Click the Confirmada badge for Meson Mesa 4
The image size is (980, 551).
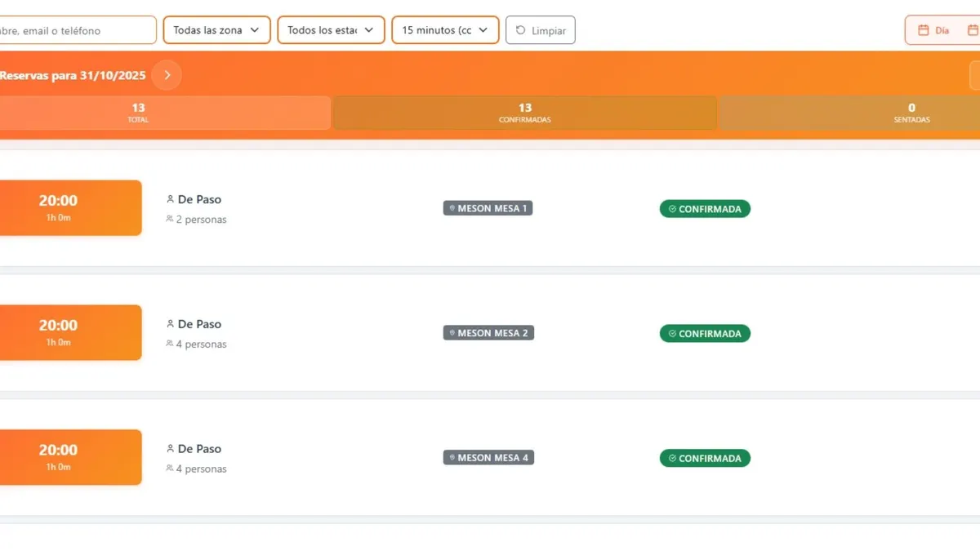(705, 459)
